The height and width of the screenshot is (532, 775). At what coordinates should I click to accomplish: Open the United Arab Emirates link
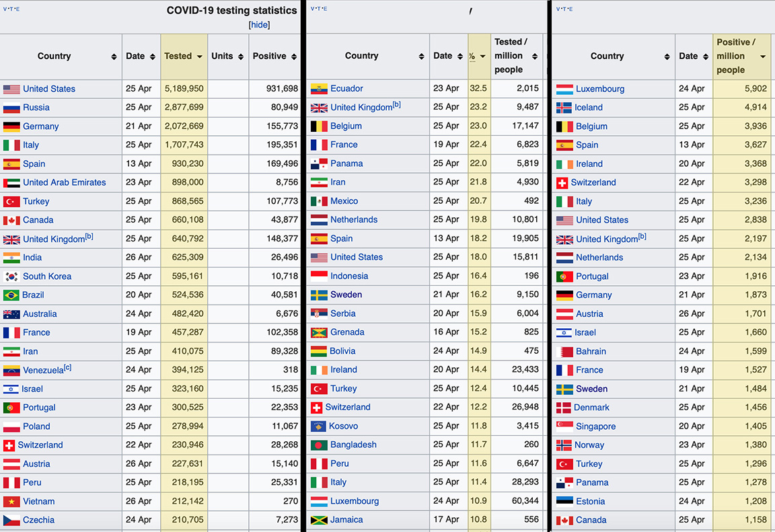(x=64, y=182)
